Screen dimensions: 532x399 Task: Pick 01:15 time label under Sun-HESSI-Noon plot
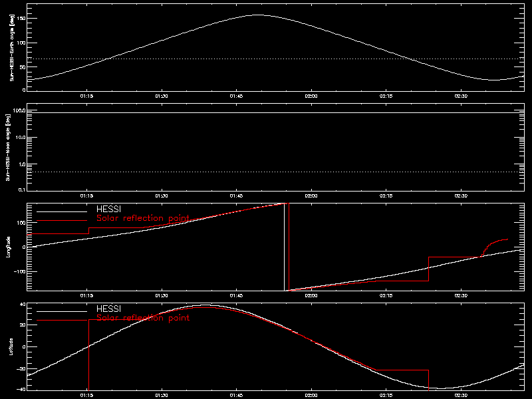[x=86, y=196]
